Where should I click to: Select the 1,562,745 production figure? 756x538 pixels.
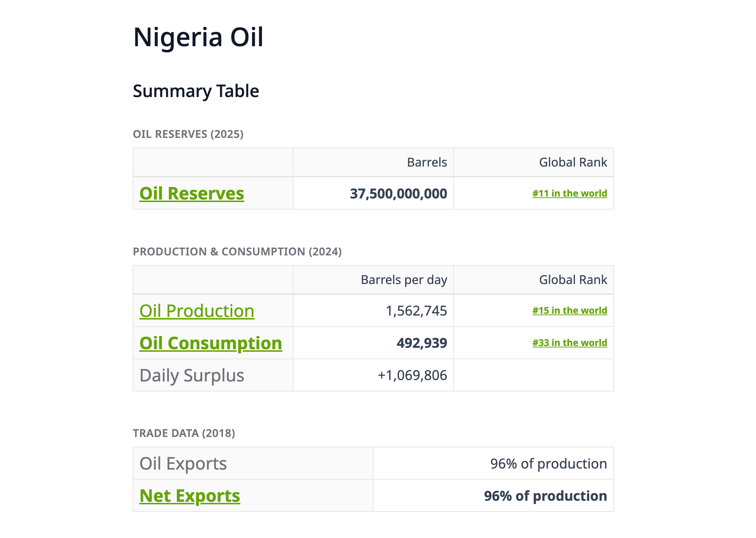416,311
